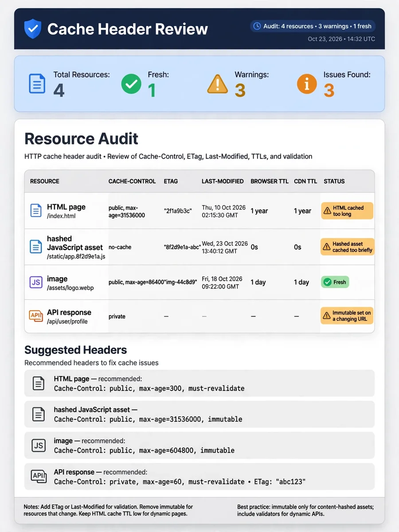The image size is (399, 532).
Task: Click the BROWSER TTL column header
Action: click(270, 181)
